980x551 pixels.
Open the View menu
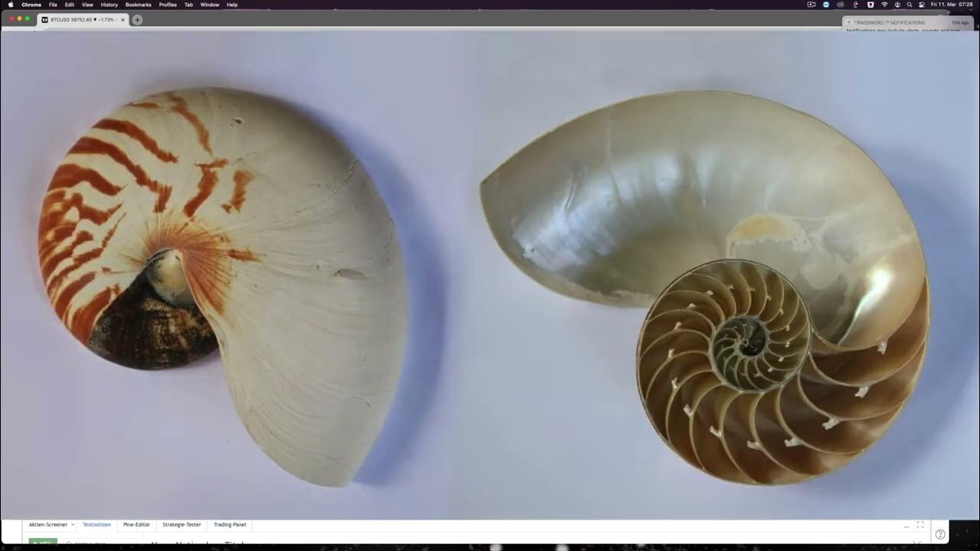click(x=87, y=5)
